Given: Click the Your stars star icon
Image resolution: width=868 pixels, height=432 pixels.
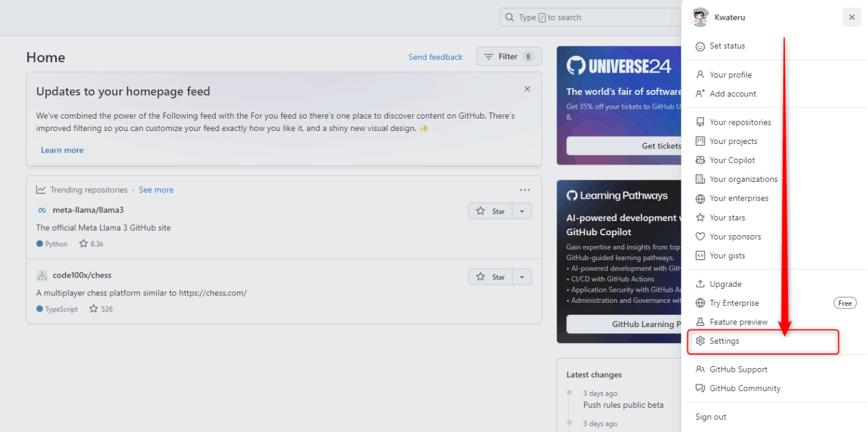Looking at the screenshot, I should pyautogui.click(x=700, y=217).
